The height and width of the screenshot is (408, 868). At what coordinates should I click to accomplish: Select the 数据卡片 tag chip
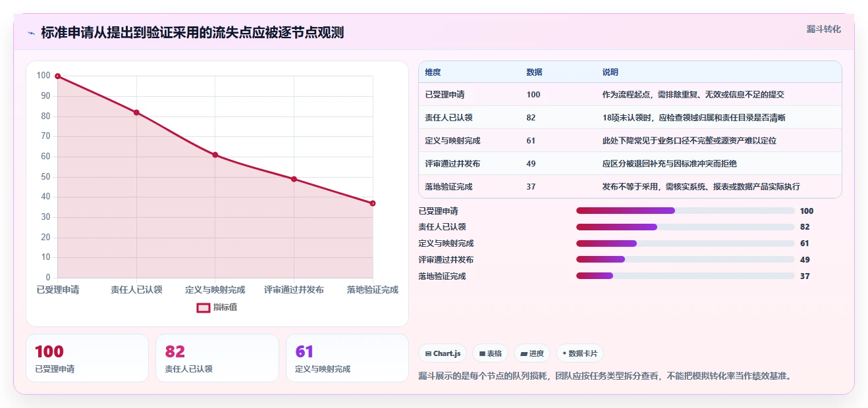[x=580, y=353]
